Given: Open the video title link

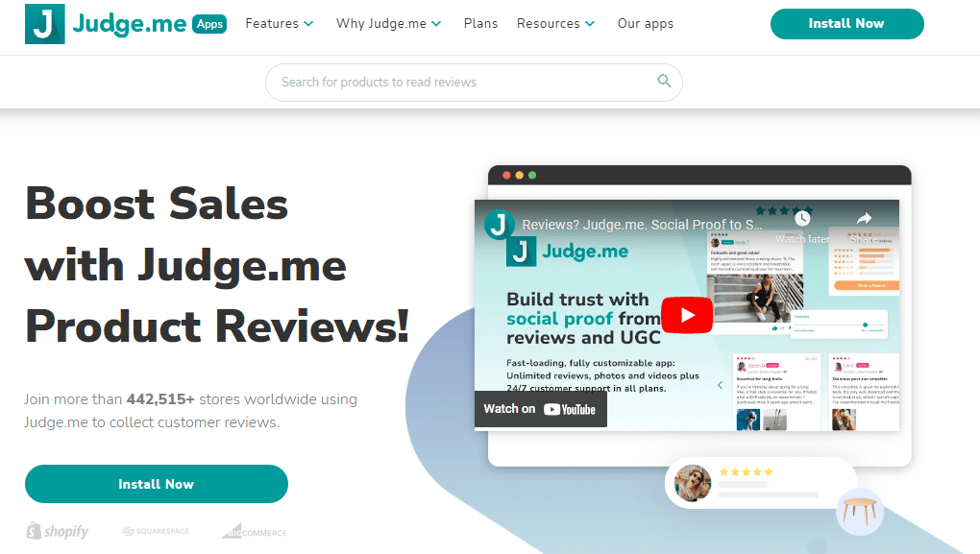Looking at the screenshot, I should click(642, 225).
